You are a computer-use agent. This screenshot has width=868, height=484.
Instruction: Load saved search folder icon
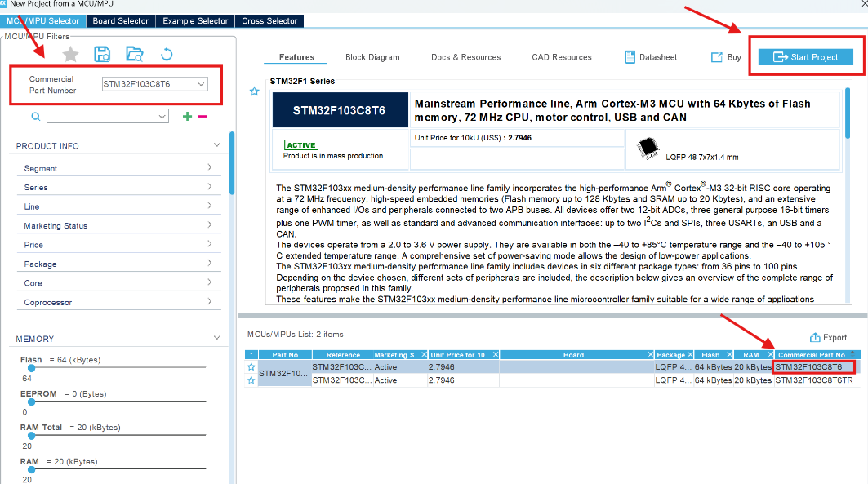point(135,54)
